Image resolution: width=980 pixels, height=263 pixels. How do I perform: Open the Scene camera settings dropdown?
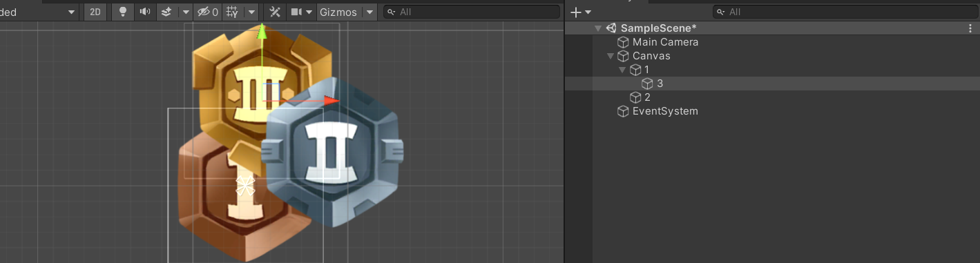pyautogui.click(x=300, y=12)
